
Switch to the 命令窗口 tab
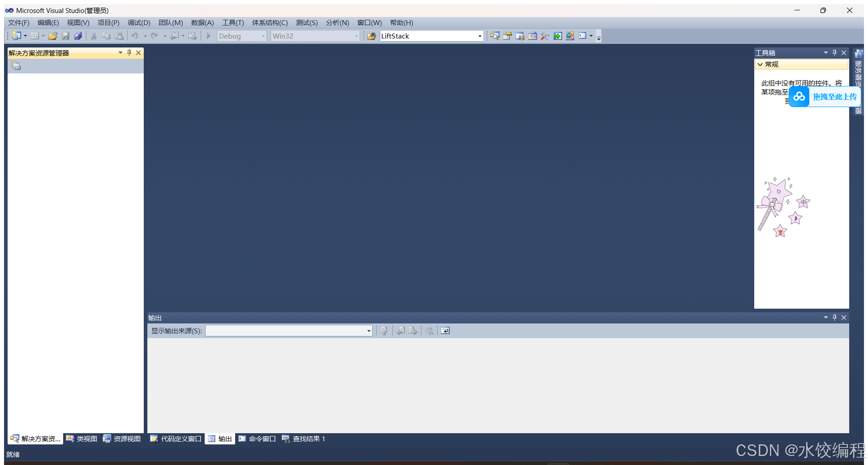pyautogui.click(x=257, y=439)
